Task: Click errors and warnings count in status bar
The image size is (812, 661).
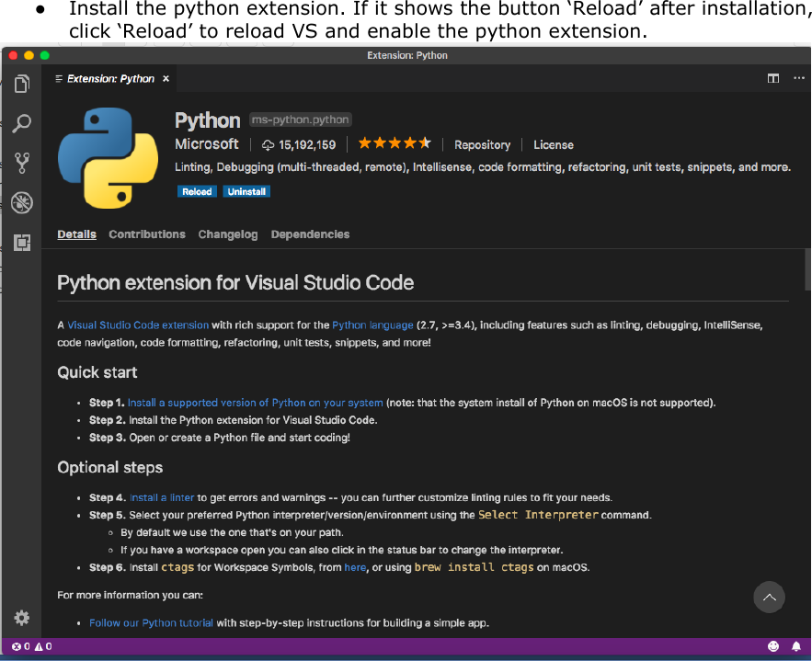Action: (31, 646)
